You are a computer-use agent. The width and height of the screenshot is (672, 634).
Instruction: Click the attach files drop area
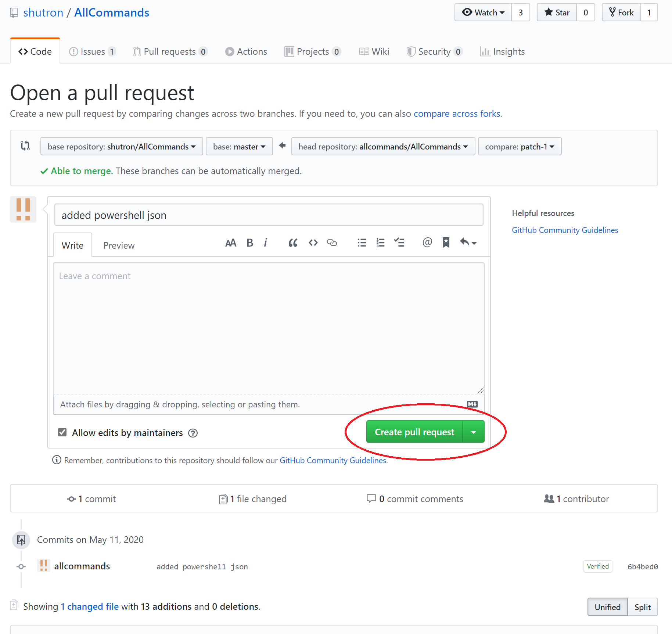tap(269, 404)
